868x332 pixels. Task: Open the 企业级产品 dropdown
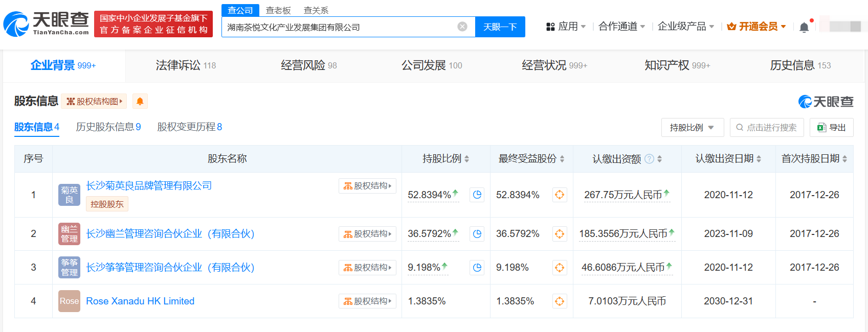(686, 27)
